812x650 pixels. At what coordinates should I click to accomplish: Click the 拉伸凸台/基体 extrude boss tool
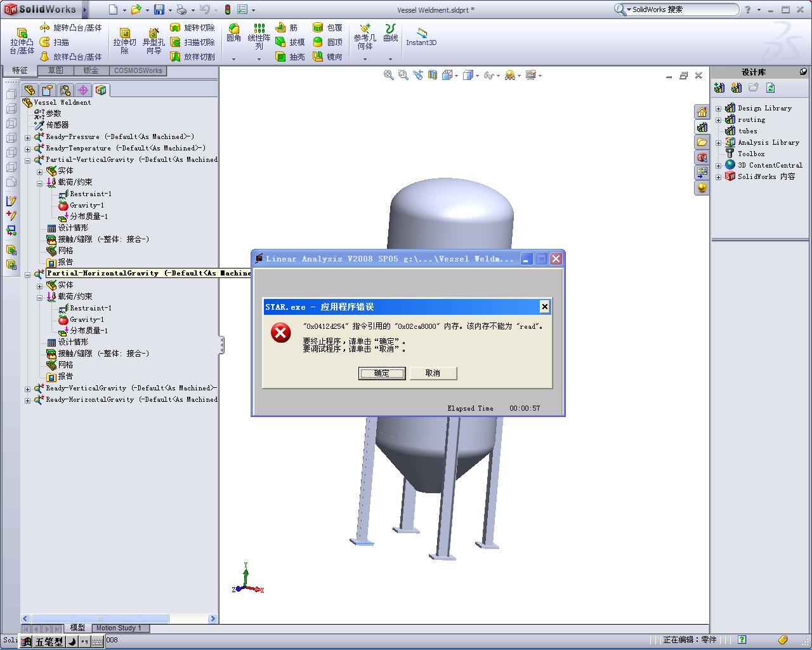[x=22, y=41]
